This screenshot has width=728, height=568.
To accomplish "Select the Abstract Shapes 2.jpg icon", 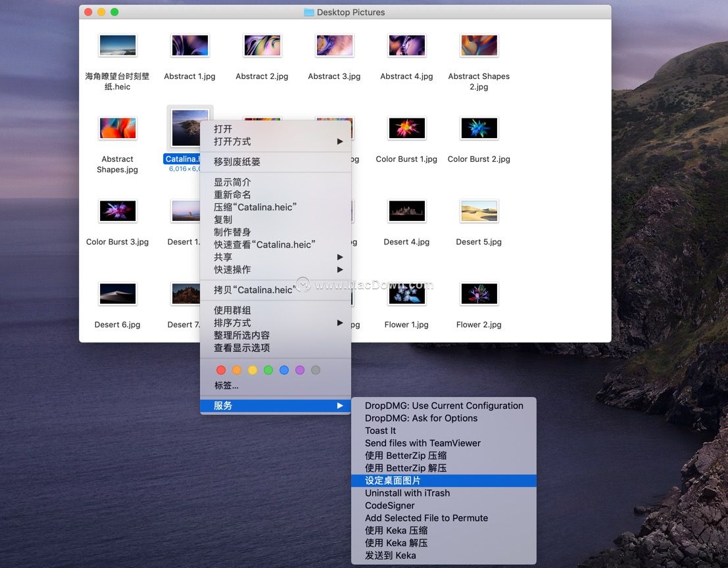I will [x=479, y=45].
